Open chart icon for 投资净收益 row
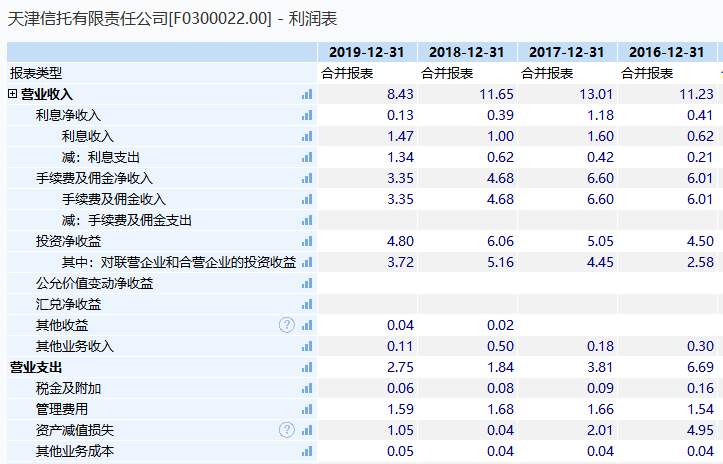The height and width of the screenshot is (464, 723). pyautogui.click(x=307, y=241)
